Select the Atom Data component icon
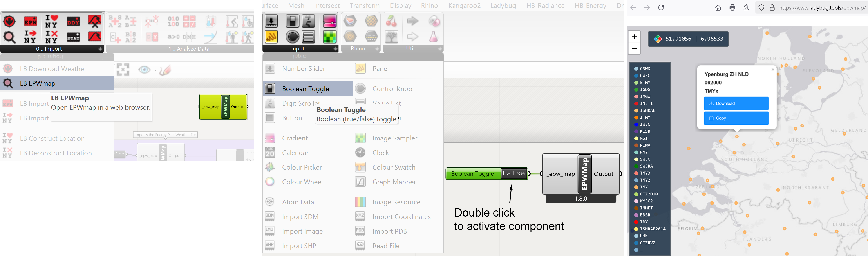Image resolution: width=868 pixels, height=256 pixels. [271, 202]
